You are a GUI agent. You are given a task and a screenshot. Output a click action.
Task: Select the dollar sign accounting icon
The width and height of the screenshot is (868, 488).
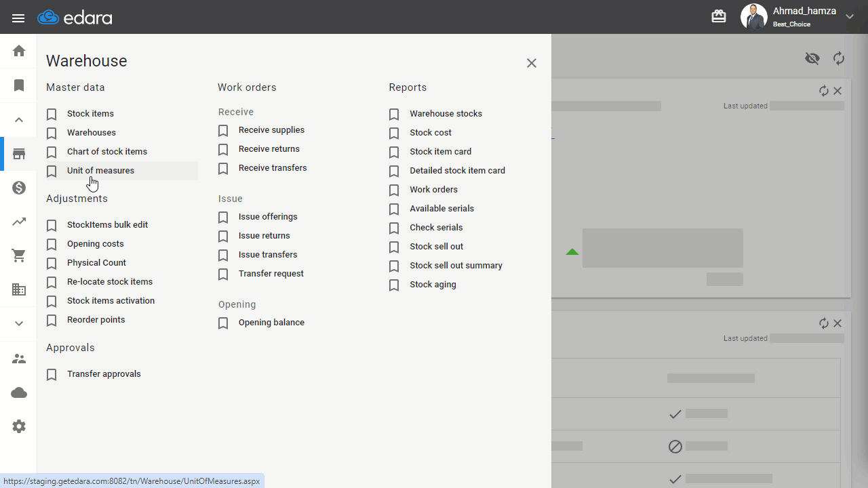[19, 188]
